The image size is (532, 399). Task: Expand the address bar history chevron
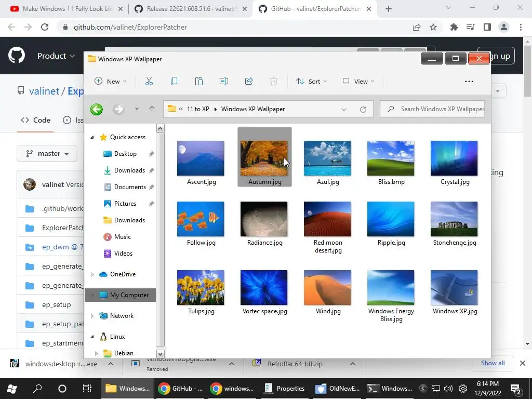(x=344, y=109)
